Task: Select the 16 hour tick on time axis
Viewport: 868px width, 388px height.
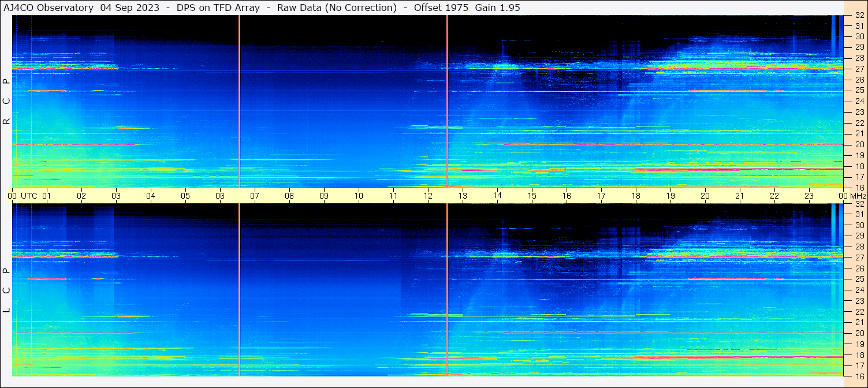Action: point(567,196)
